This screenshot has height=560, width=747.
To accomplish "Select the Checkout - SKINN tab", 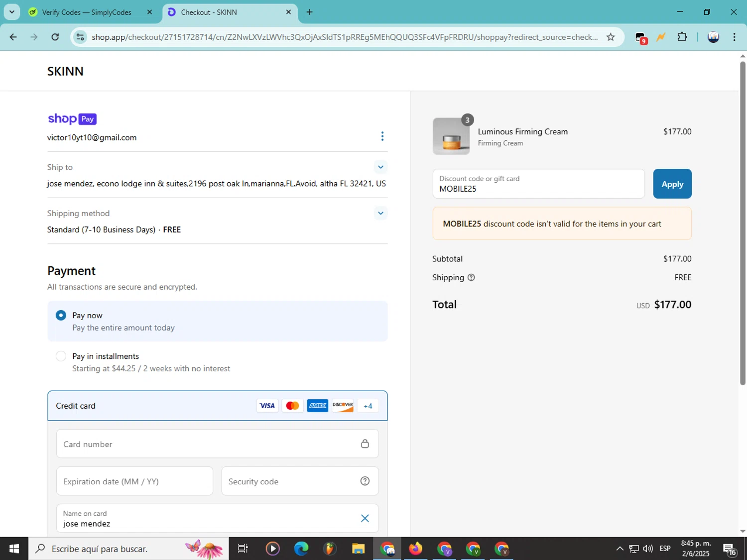I will (x=229, y=12).
